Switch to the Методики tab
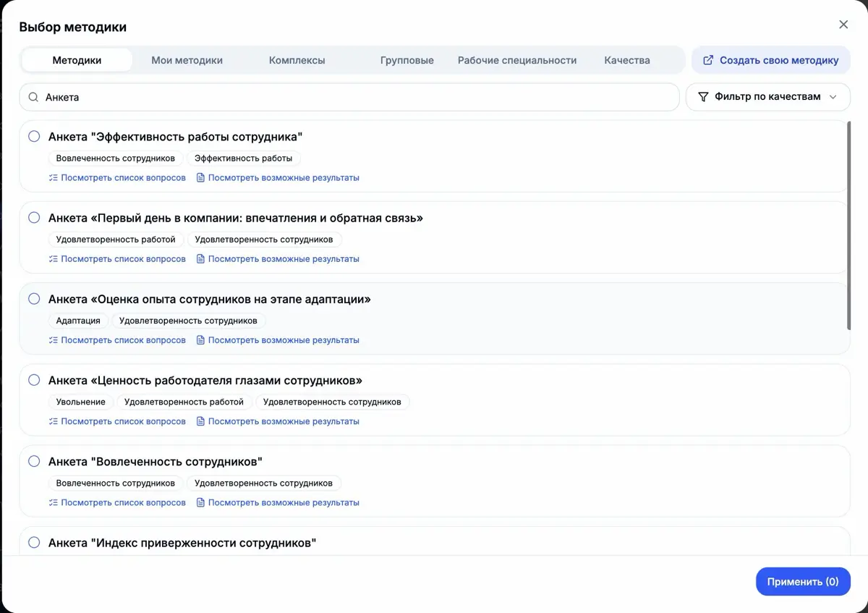This screenshot has width=868, height=613. click(77, 60)
